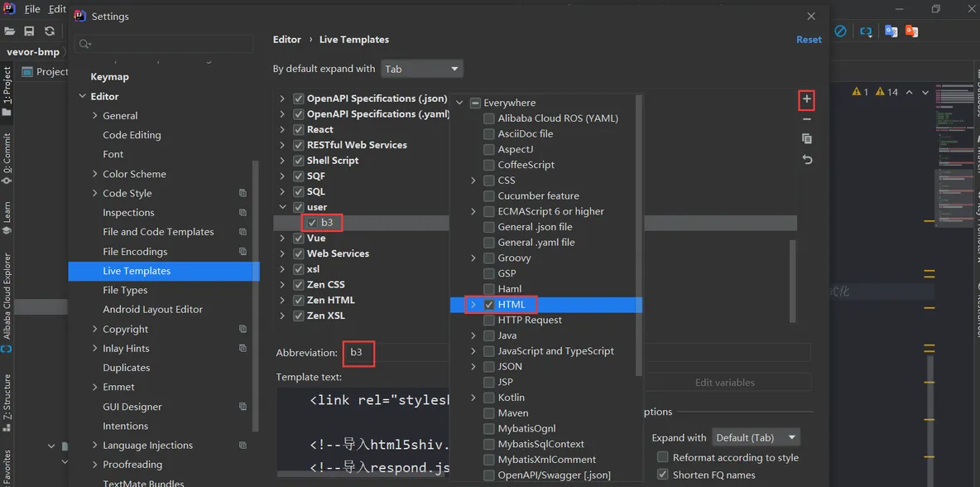980x487 pixels.
Task: Click the Synchronize refresh toolbar icon
Action: pos(50,31)
